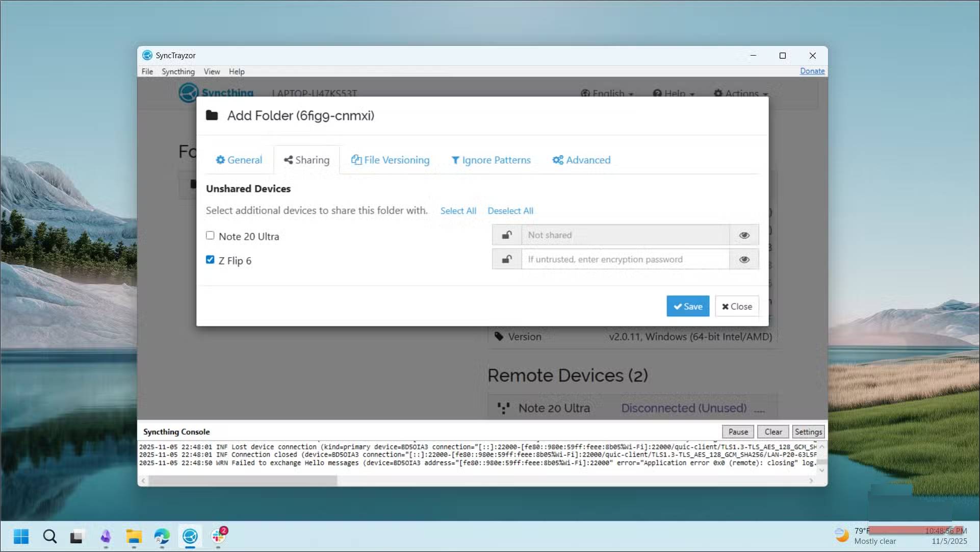Open Ignore Patterns tab
980x552 pixels.
491,160
